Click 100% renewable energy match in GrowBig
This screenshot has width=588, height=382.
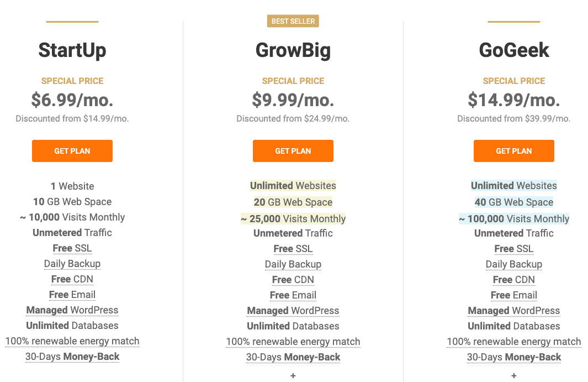(293, 342)
